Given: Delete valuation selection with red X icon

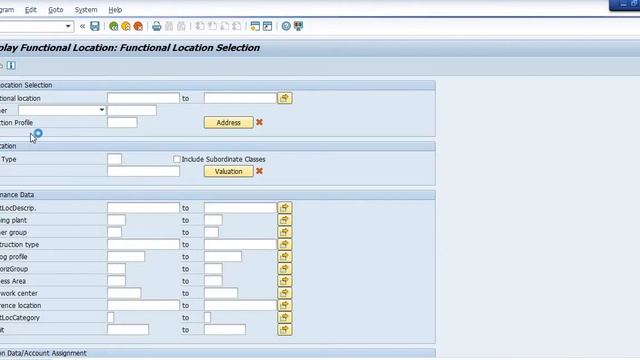Looking at the screenshot, I should [259, 171].
